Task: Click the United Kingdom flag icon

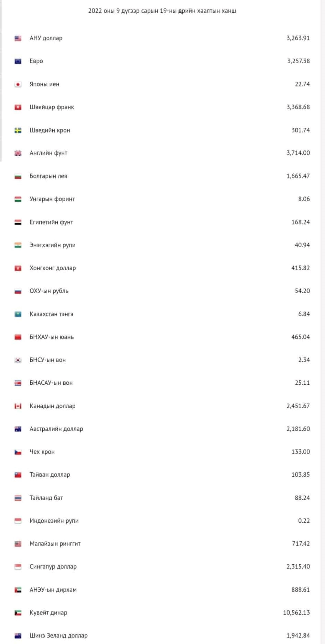Action: tap(18, 153)
